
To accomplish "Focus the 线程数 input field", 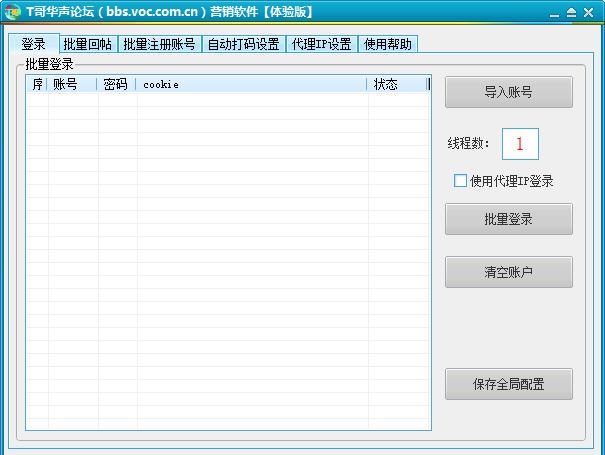I will (x=520, y=144).
